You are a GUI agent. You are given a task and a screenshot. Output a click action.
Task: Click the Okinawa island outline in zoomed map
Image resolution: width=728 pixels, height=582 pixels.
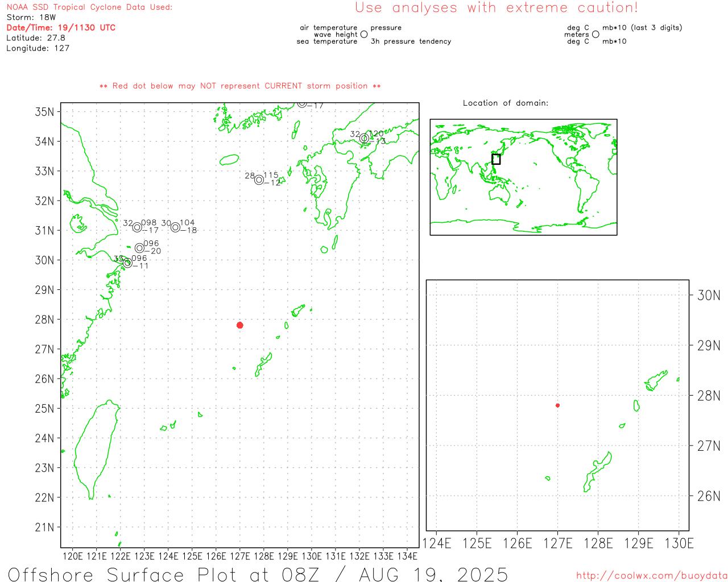(x=597, y=472)
